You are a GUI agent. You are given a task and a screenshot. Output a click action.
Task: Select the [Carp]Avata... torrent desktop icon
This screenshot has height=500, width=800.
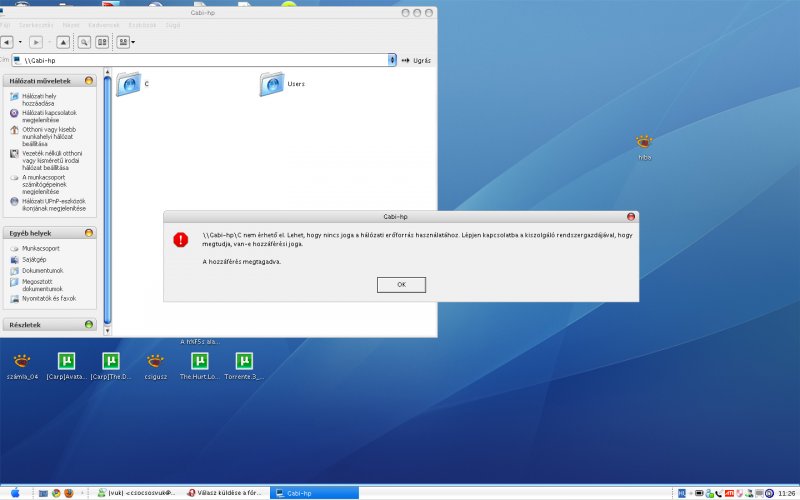66,361
